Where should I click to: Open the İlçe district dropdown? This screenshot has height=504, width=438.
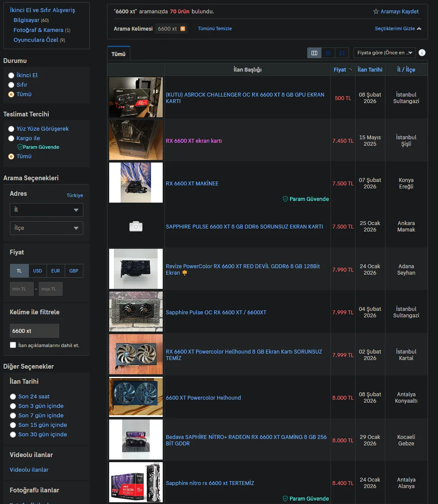(46, 228)
